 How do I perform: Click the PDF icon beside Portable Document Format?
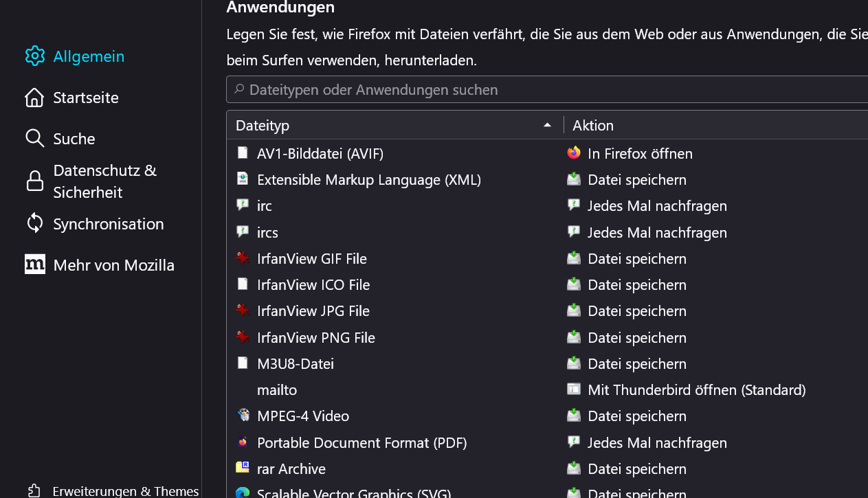pyautogui.click(x=243, y=442)
